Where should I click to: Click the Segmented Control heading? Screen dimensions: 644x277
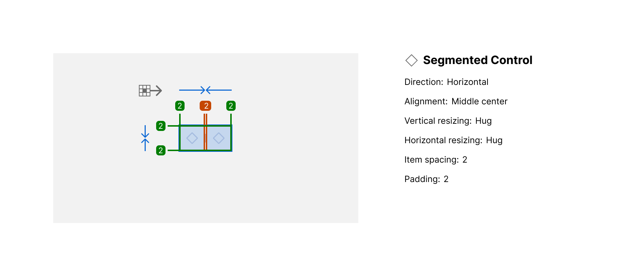coord(477,60)
